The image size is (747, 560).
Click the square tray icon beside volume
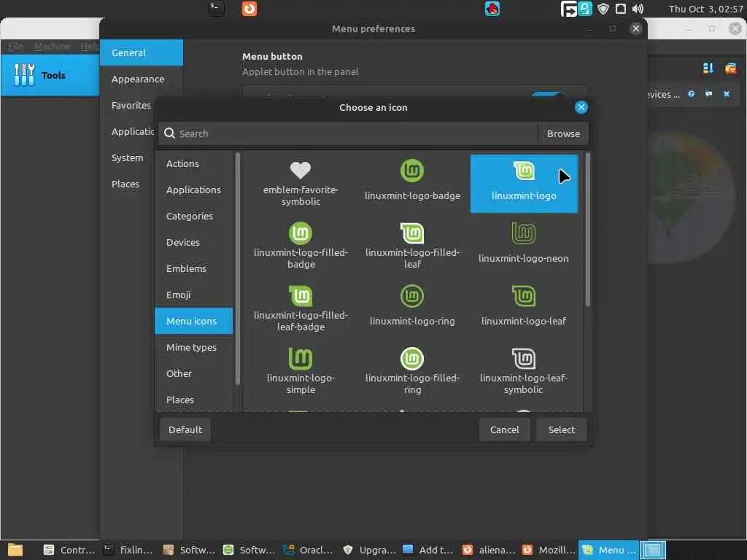coord(620,9)
